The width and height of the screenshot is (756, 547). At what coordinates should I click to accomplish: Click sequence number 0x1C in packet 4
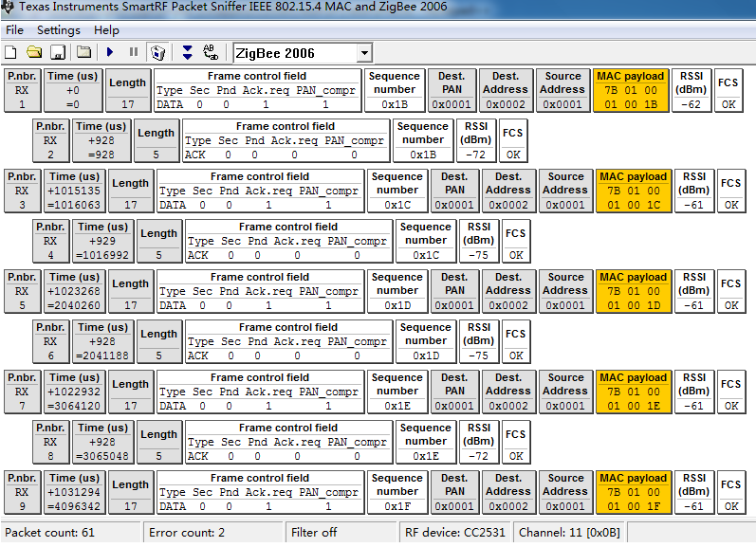point(426,241)
